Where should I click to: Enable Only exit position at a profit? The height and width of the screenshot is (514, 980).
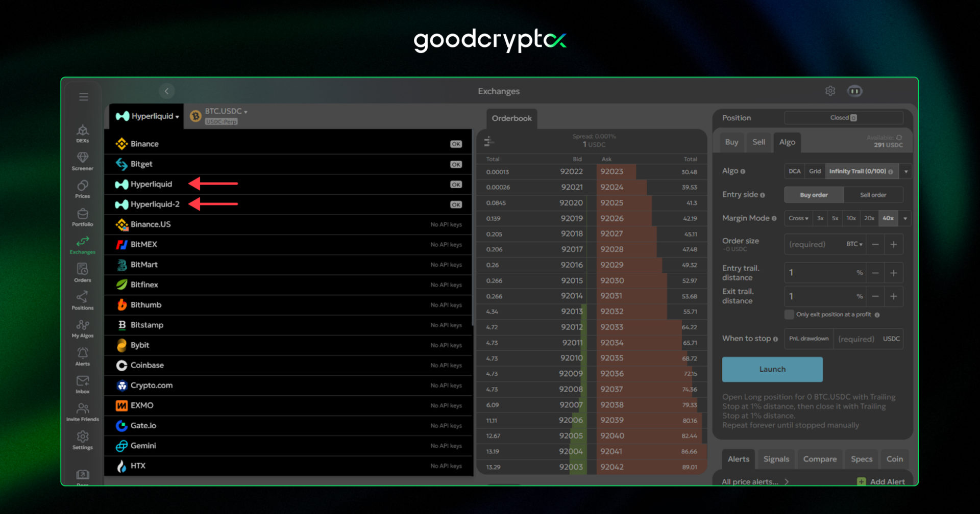789,315
